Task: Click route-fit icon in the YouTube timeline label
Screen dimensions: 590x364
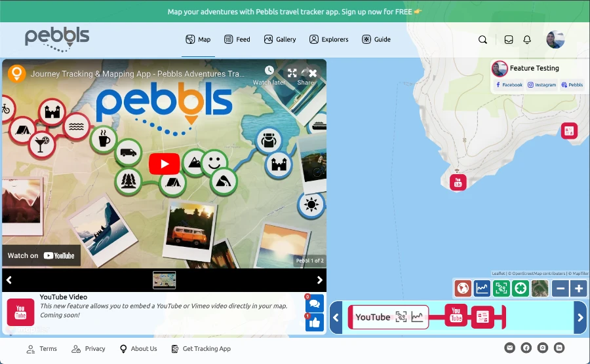Action: pos(401,317)
